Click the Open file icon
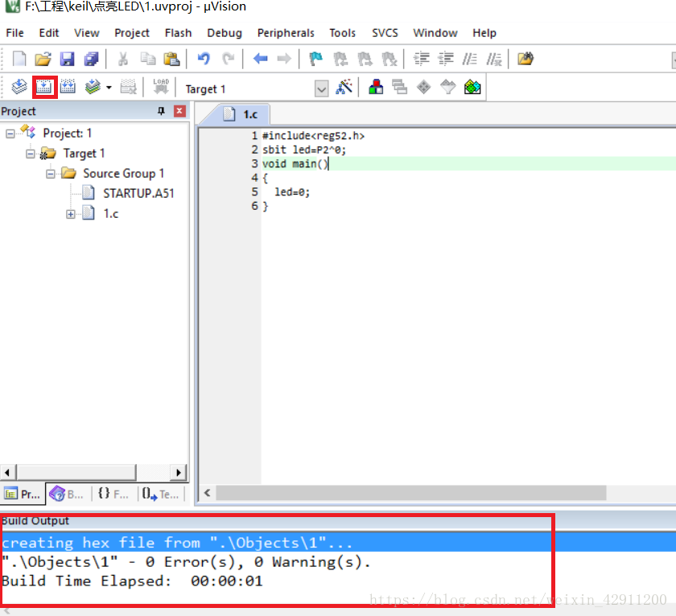The height and width of the screenshot is (616, 676). click(x=43, y=59)
